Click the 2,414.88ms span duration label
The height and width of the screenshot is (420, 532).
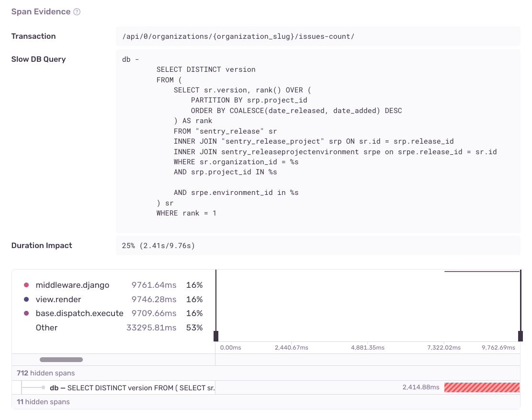click(420, 387)
